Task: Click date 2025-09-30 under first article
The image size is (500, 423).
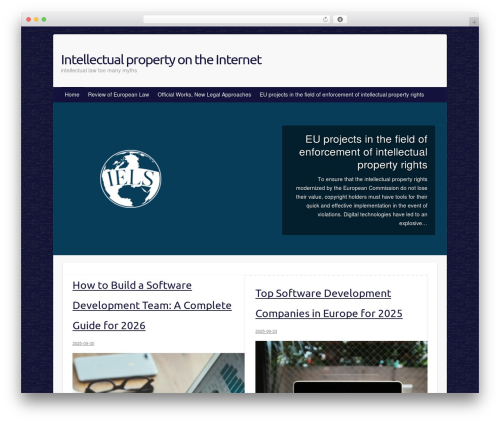Action: pos(83,344)
